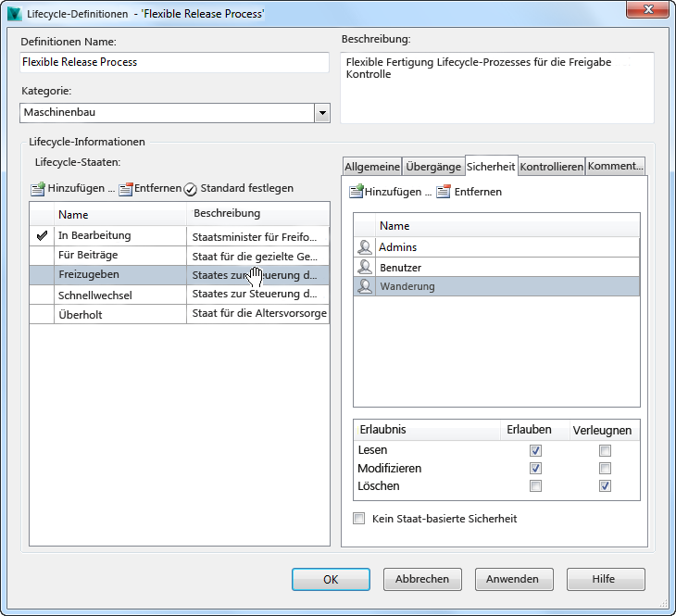Select the Freizugeben state row

180,275
